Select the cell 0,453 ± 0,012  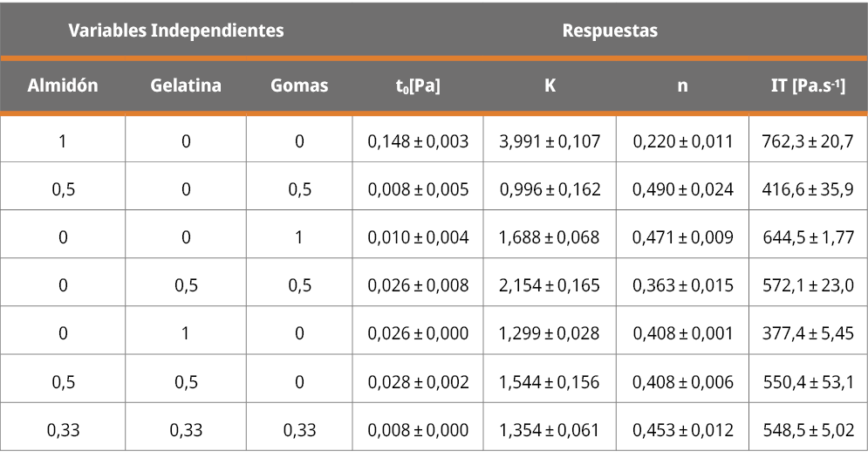tap(682, 430)
